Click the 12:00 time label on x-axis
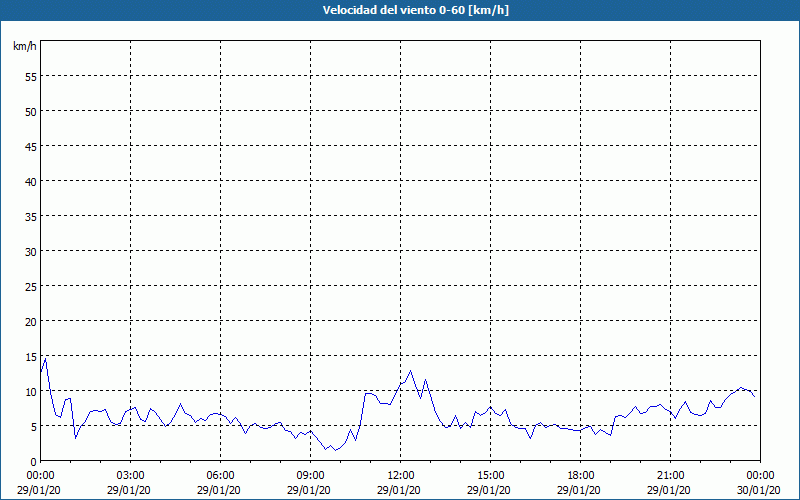The image size is (800, 500). tap(401, 476)
